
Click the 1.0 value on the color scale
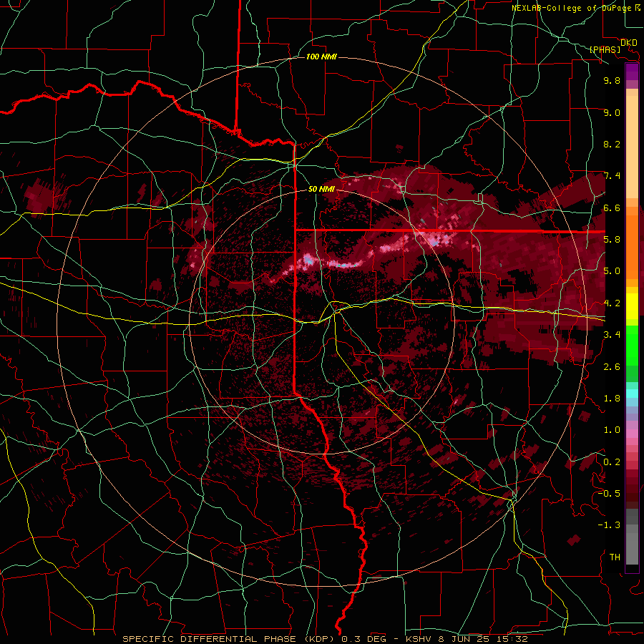click(612, 430)
